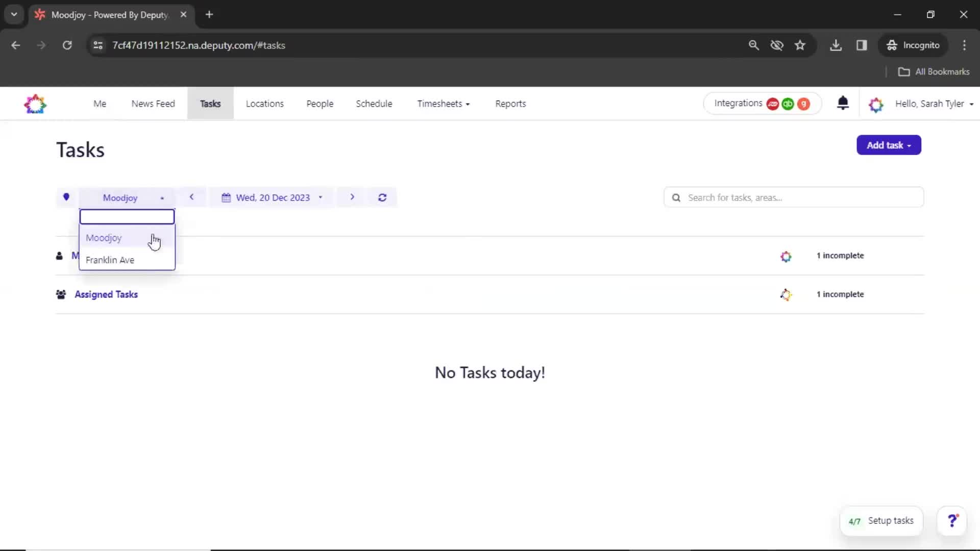This screenshot has width=980, height=551.
Task: Click 1 incomplete in Assigned Tasks row
Action: (x=840, y=294)
